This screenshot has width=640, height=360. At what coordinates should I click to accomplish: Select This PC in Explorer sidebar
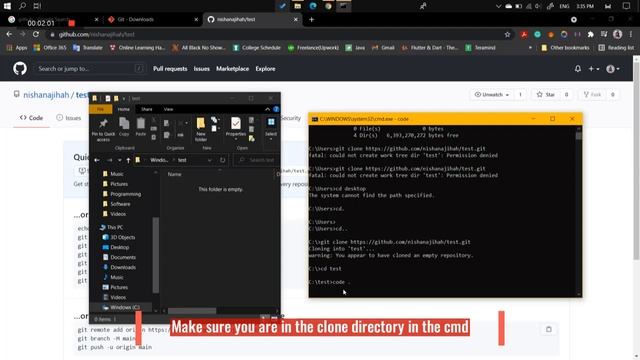pos(114,227)
